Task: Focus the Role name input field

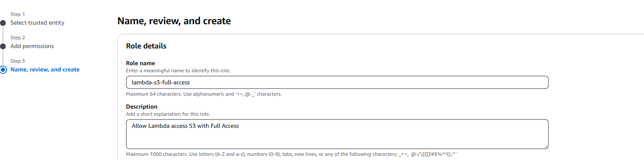Action: click(337, 82)
